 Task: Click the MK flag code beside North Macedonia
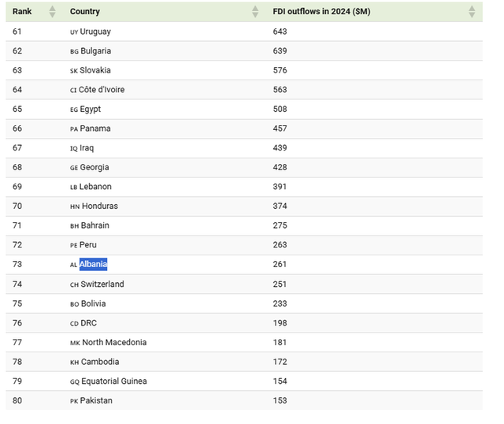point(75,343)
